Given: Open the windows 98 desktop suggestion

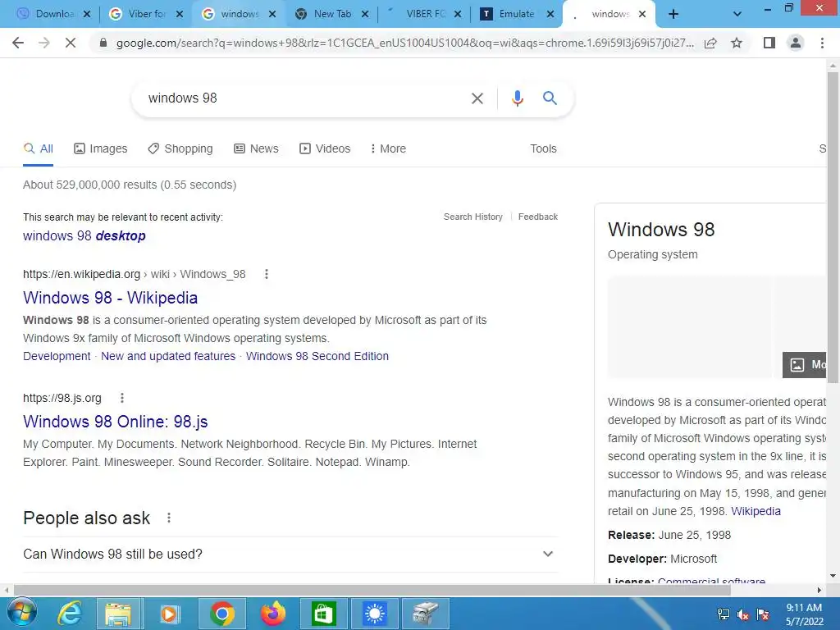Looking at the screenshot, I should point(84,235).
